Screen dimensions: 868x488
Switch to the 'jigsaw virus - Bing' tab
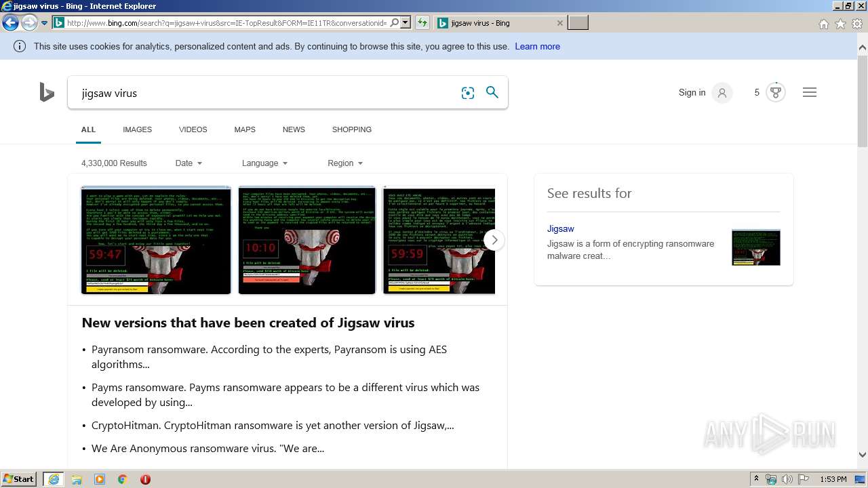pyautogui.click(x=499, y=23)
